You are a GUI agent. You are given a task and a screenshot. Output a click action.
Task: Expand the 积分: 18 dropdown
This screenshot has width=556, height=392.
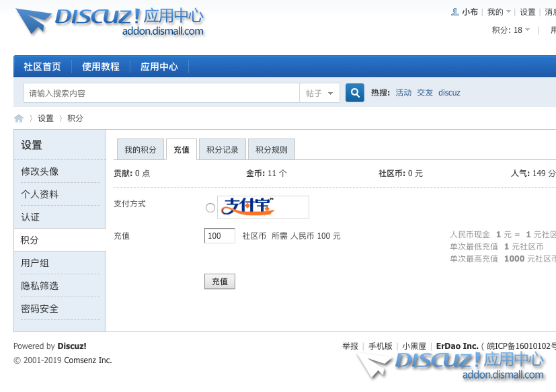click(511, 30)
